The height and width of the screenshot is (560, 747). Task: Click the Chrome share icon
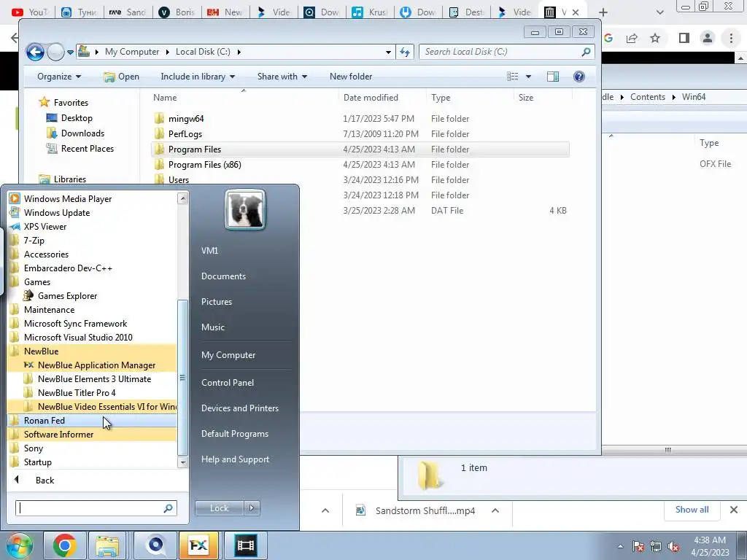[632, 38]
